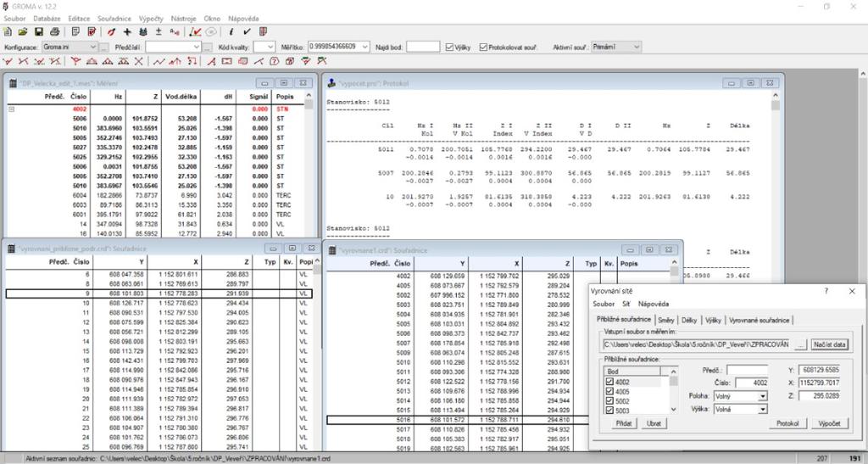Click the red-checked coordinate list document icon

click(92, 32)
